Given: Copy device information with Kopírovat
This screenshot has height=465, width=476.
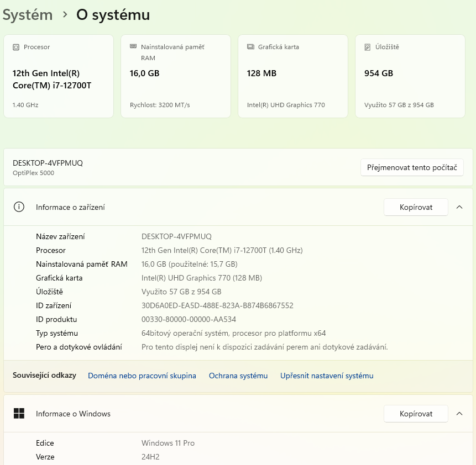Looking at the screenshot, I should [416, 207].
